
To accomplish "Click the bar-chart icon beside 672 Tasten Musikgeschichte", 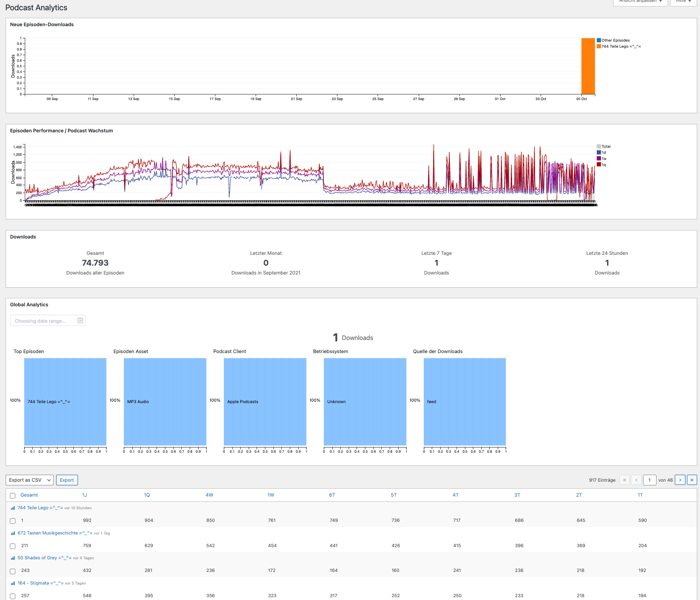I will coord(13,533).
